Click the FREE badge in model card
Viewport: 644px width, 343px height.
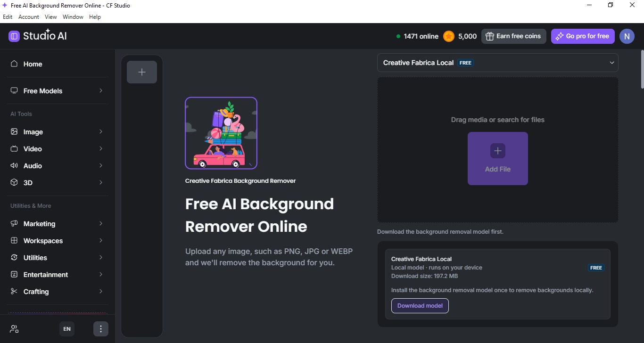click(x=596, y=268)
